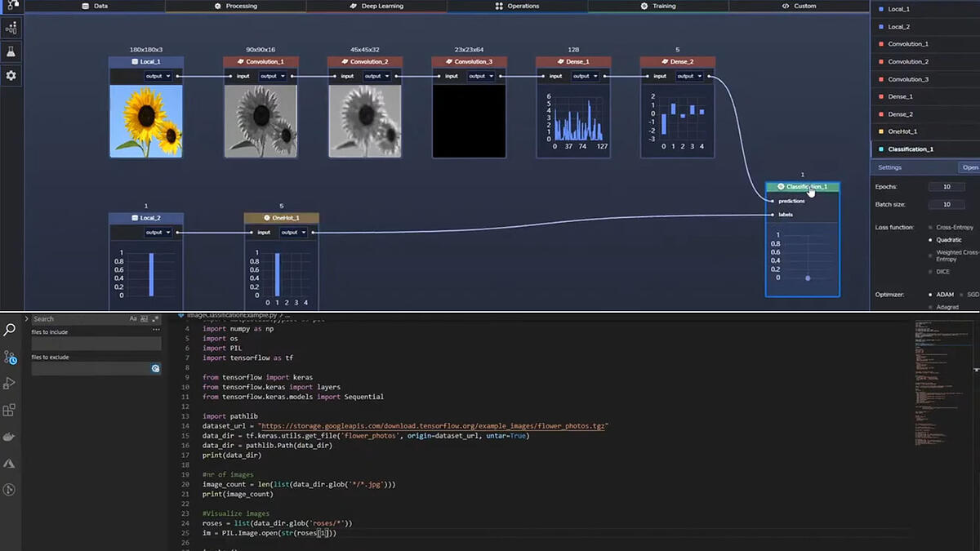The height and width of the screenshot is (551, 980).
Task: Click the Local_2 node header icon
Action: pyautogui.click(x=135, y=218)
